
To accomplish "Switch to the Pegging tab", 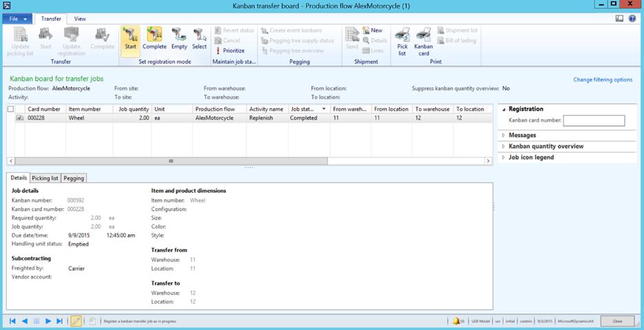I will (74, 178).
